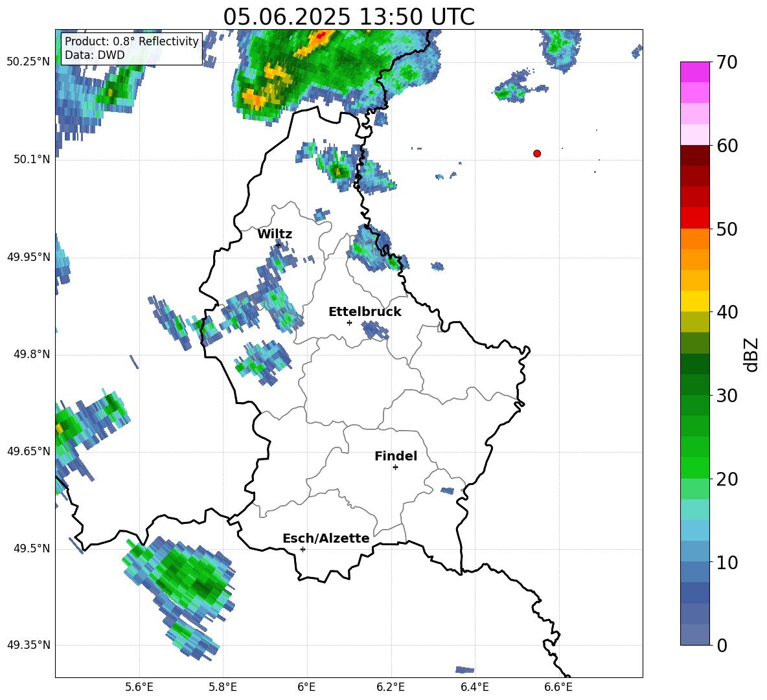Click the 49.8°N latitude label
767x700 pixels.
32,354
